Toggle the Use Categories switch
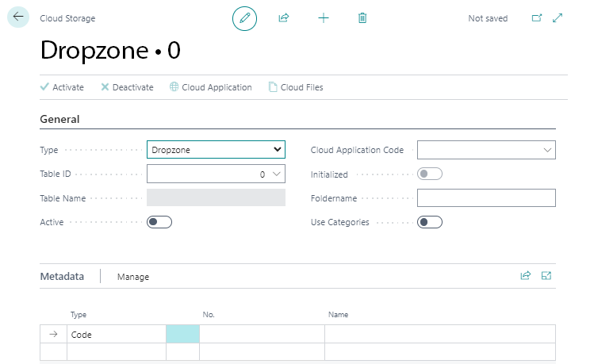594x364 pixels. point(430,222)
